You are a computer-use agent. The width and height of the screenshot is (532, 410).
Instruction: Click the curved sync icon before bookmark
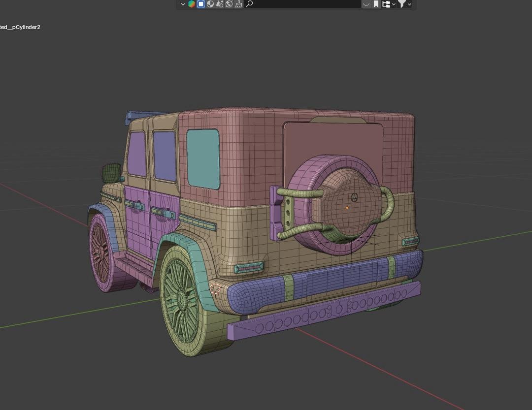click(x=366, y=4)
